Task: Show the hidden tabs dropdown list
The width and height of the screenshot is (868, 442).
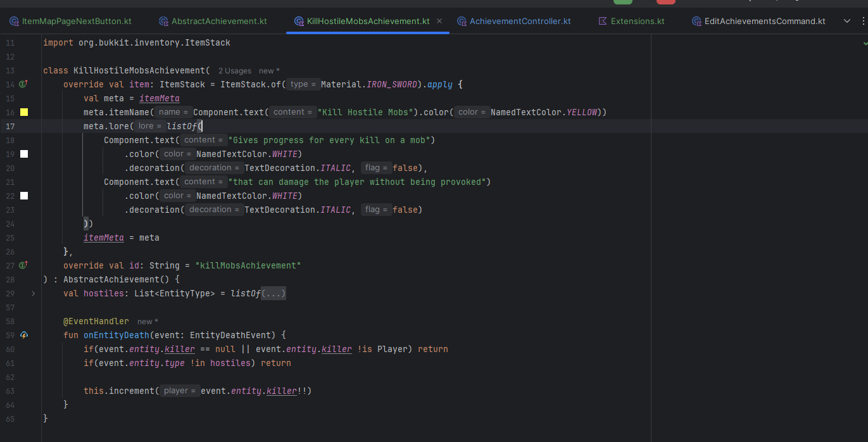Action: [847, 21]
